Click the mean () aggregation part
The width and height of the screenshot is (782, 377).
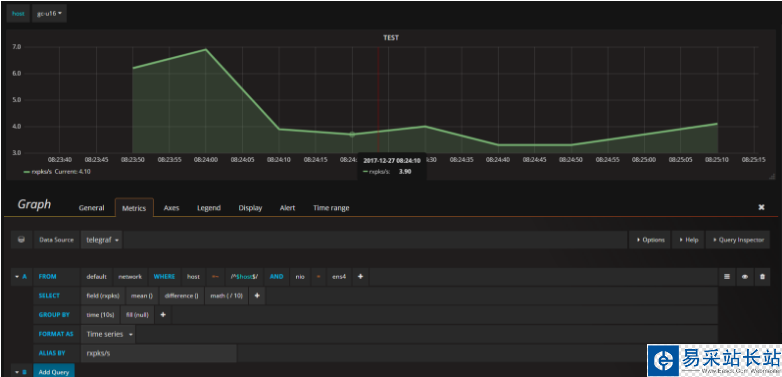(142, 296)
